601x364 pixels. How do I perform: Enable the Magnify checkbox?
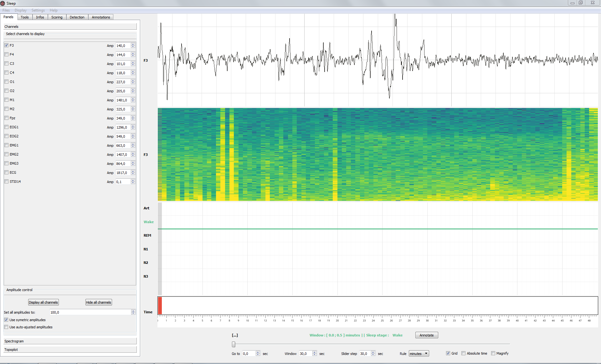493,353
